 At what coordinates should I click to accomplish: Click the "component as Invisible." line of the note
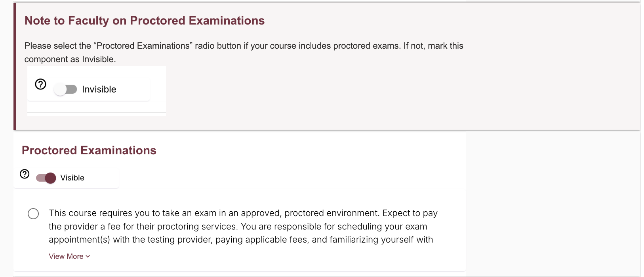click(x=70, y=59)
